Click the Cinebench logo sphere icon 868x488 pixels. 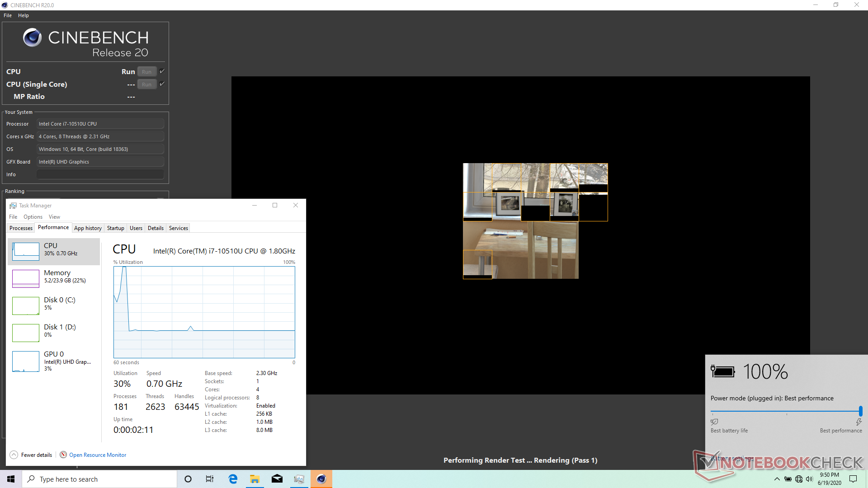click(32, 38)
